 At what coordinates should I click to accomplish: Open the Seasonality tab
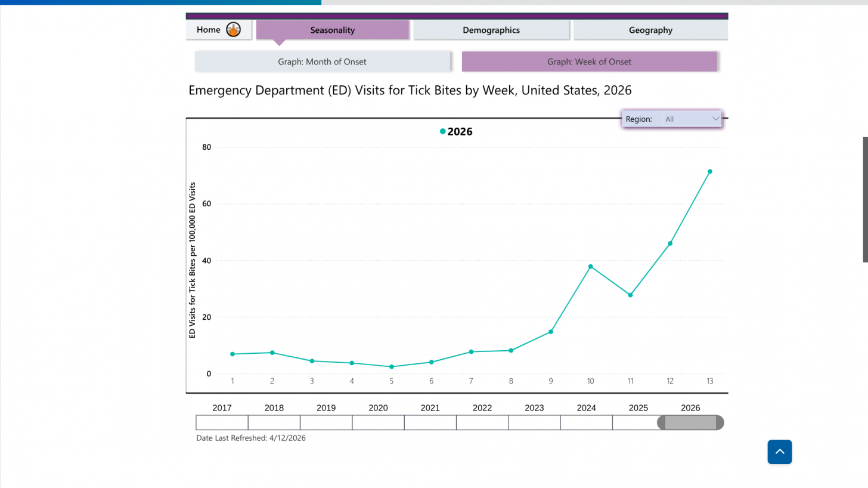point(332,30)
